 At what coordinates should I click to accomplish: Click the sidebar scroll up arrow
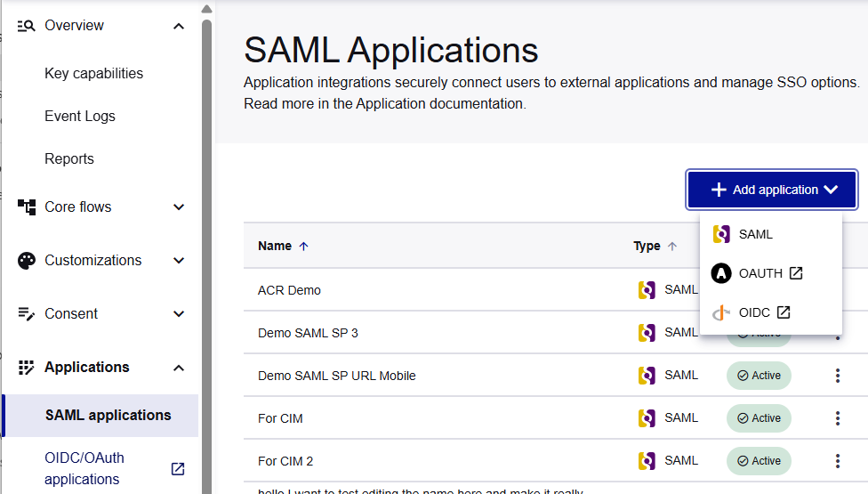coord(206,8)
